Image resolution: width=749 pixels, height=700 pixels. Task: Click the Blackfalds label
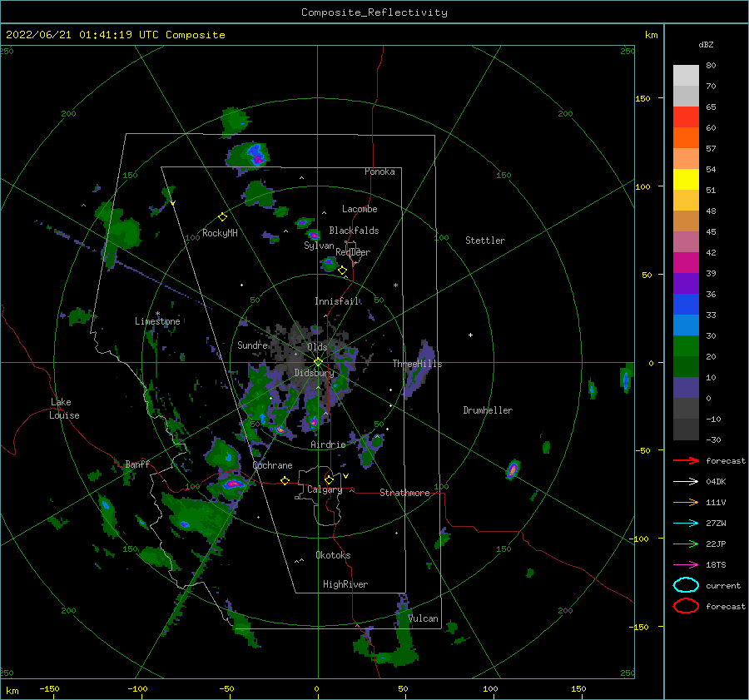pos(354,231)
